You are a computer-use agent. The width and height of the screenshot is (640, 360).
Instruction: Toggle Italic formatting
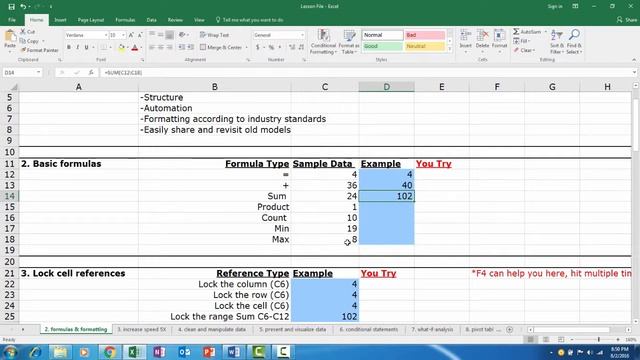78,47
